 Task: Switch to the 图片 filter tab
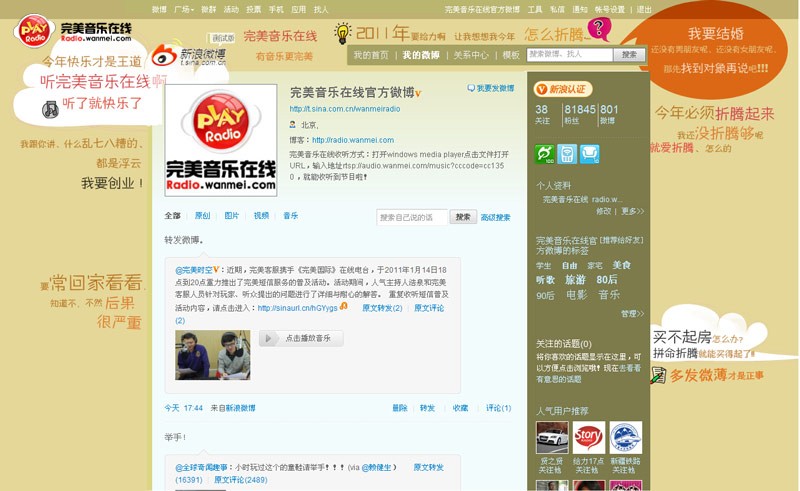tap(231, 216)
